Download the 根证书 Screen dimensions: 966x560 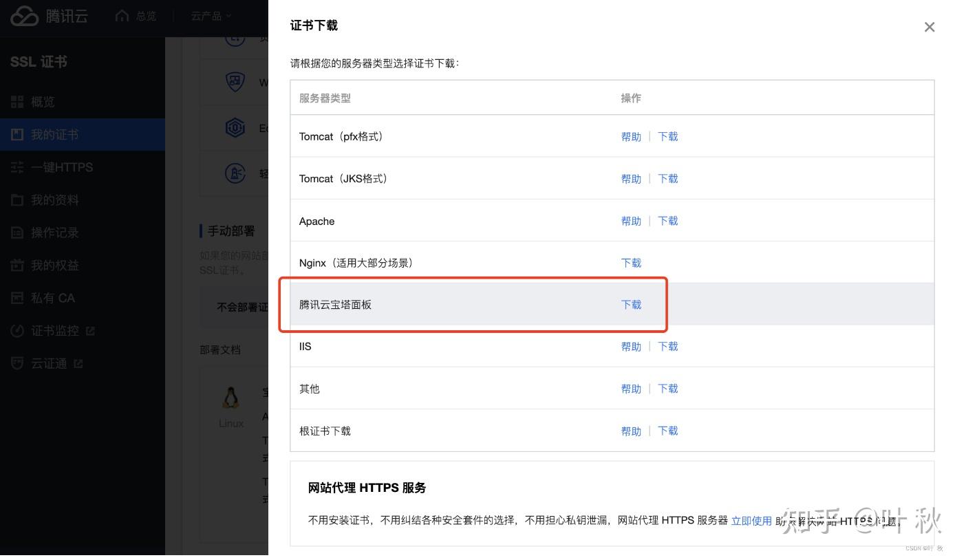(668, 431)
